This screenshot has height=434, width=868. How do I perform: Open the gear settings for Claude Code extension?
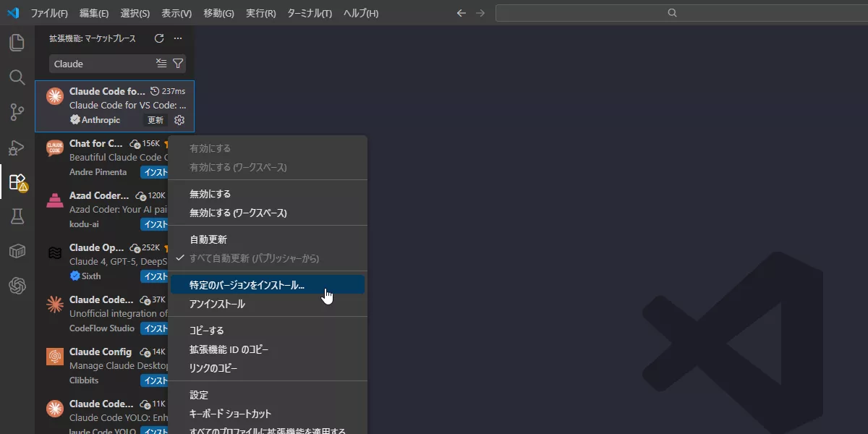[x=179, y=119]
